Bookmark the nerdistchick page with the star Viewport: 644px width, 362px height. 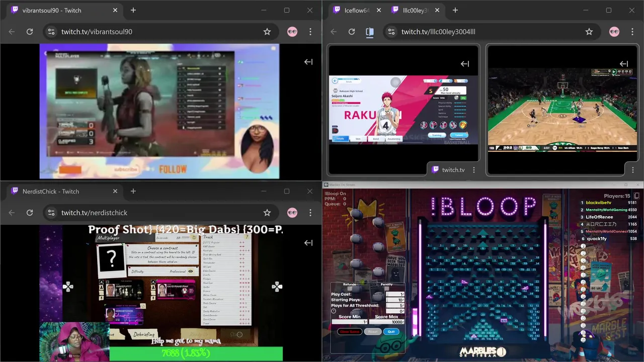point(267,213)
